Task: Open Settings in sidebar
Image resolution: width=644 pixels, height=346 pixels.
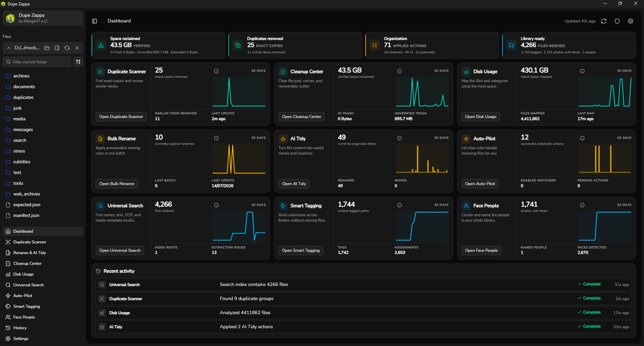Action: tap(43, 339)
